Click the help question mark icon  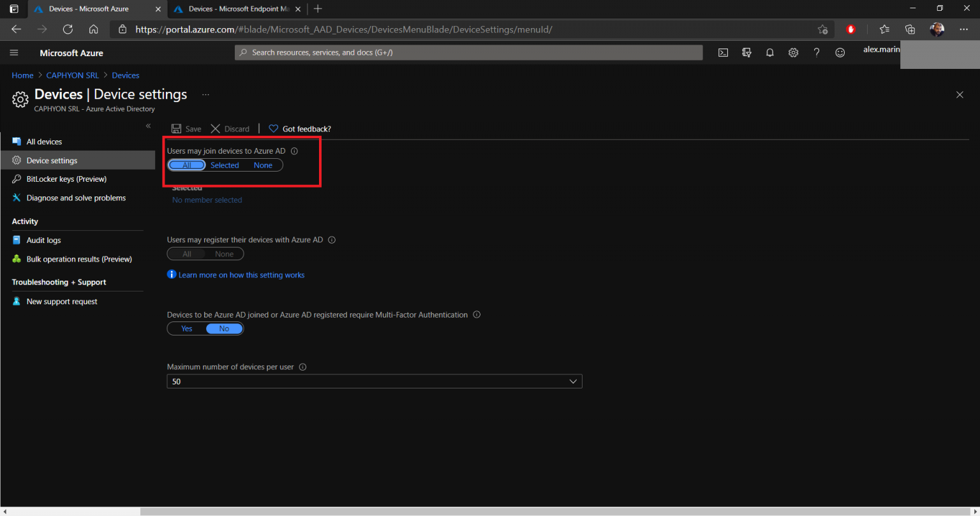[817, 52]
